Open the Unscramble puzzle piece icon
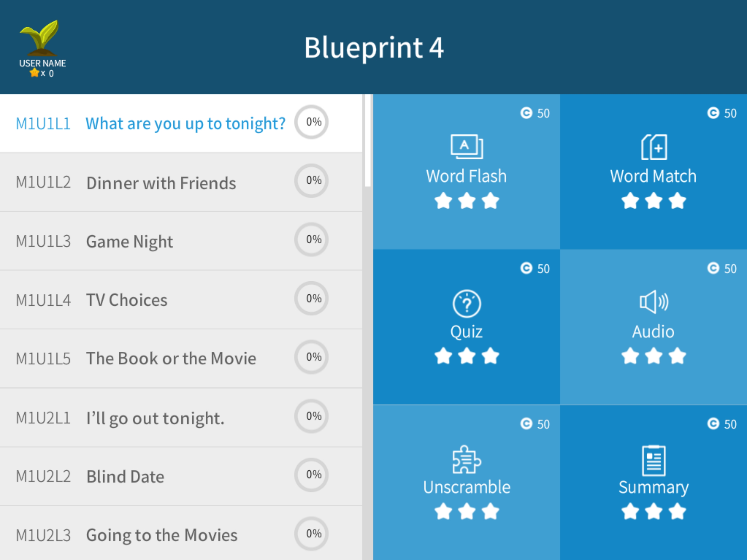 pyautogui.click(x=466, y=459)
